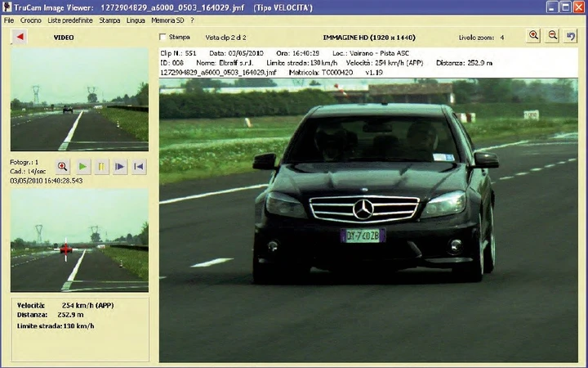The width and height of the screenshot is (588, 368).
Task: Zoom out of the HD image
Action: (552, 36)
